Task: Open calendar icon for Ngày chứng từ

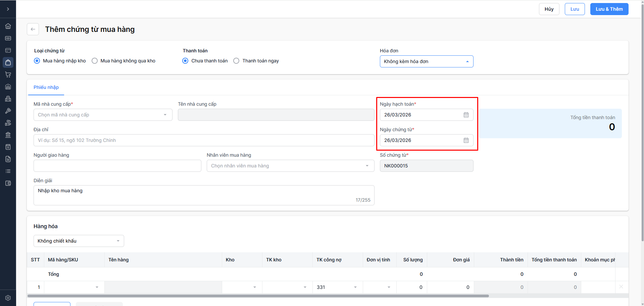Action: pos(466,140)
